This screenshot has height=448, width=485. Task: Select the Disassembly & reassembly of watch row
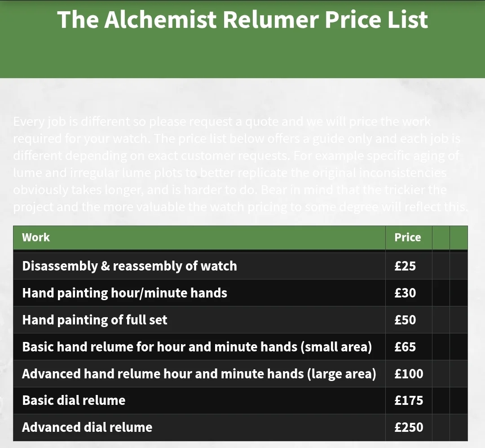pos(129,266)
